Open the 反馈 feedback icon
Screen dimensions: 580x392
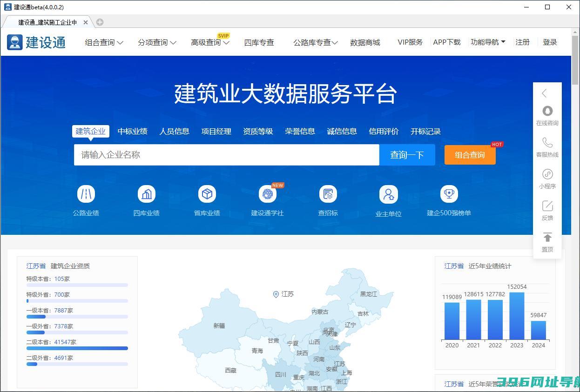(x=547, y=206)
